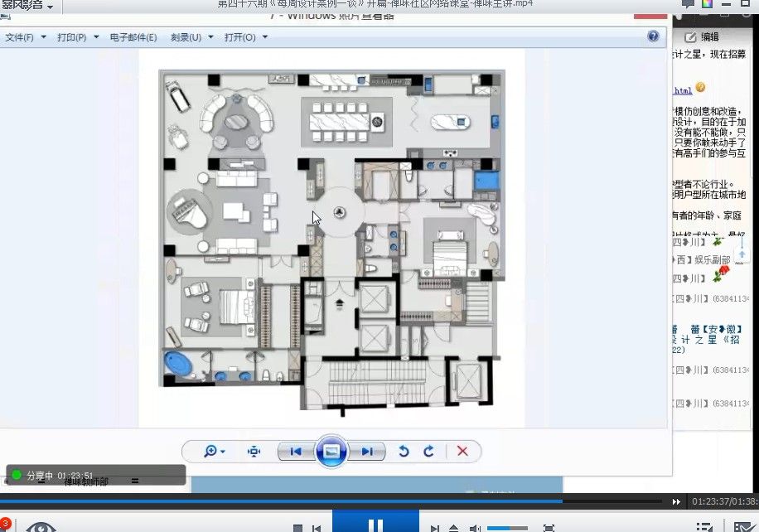
Task: Rotate the photo clockwise
Action: (428, 451)
